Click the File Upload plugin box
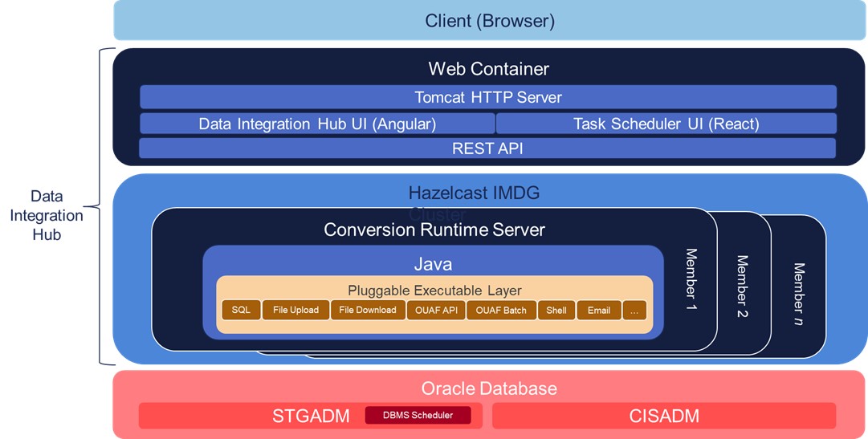This screenshot has height=439, width=868. click(x=295, y=311)
